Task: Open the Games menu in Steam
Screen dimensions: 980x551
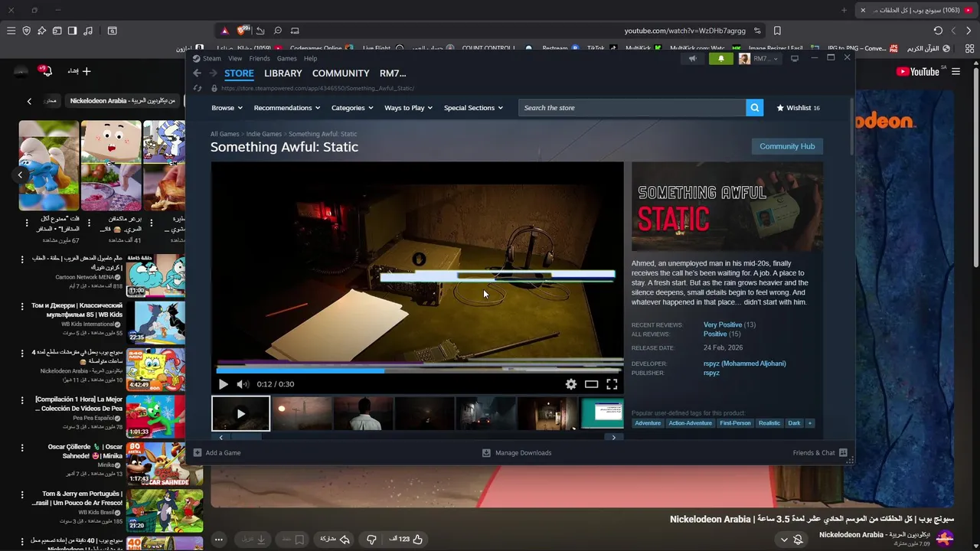Action: (x=287, y=58)
